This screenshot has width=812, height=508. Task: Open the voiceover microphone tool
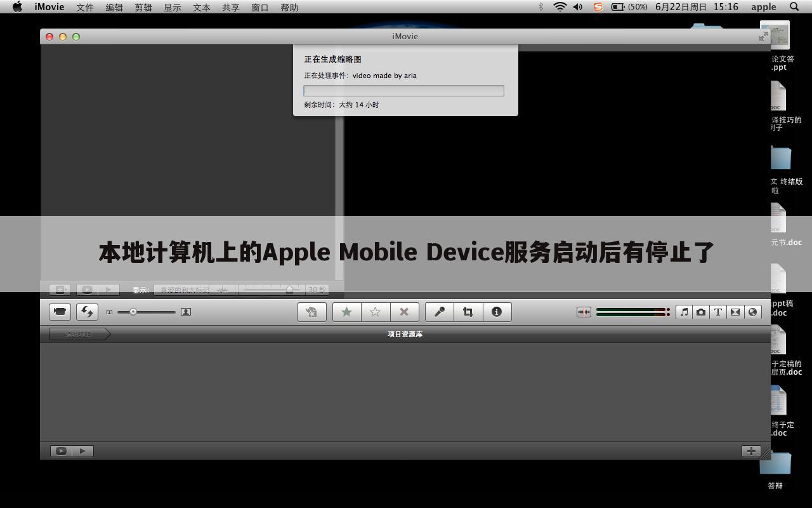pyautogui.click(x=440, y=312)
